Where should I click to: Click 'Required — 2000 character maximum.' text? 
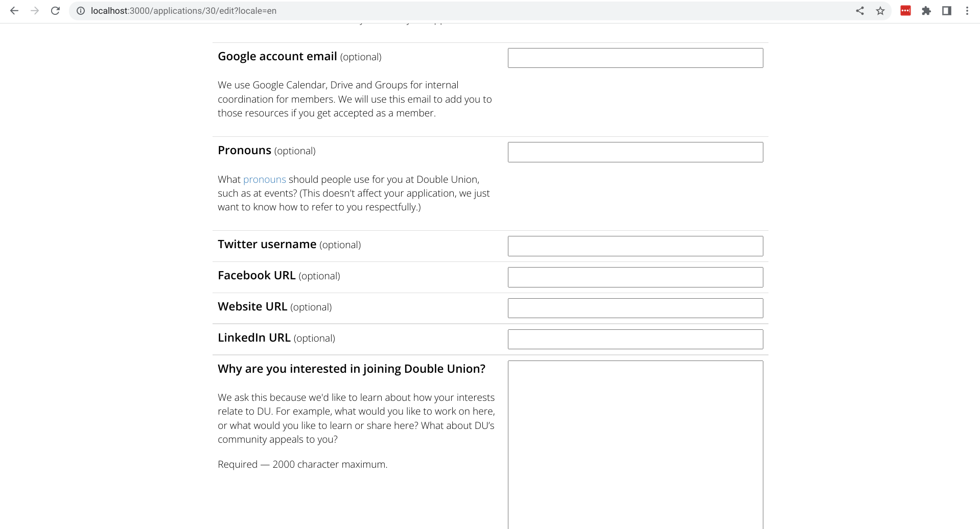302,464
